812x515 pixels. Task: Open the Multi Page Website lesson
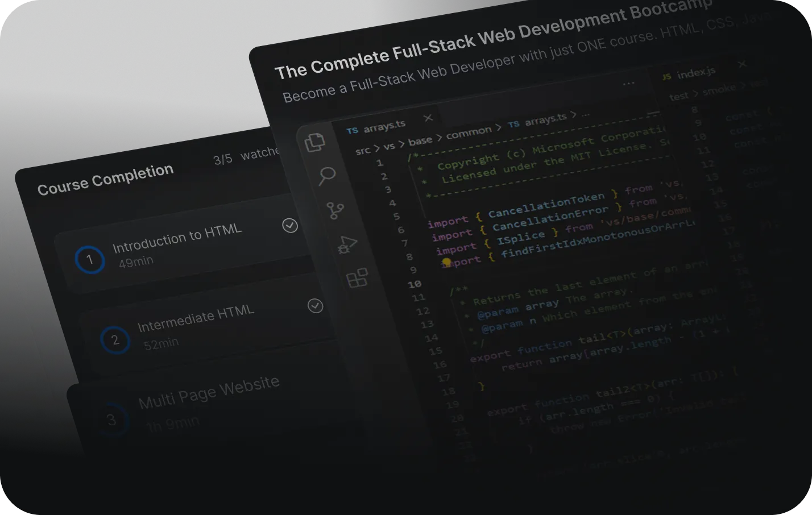pyautogui.click(x=216, y=410)
